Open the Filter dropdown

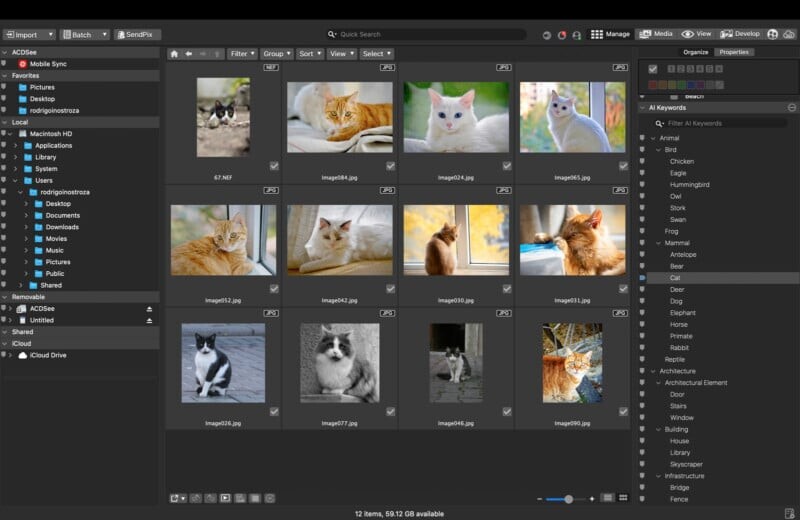click(242, 54)
